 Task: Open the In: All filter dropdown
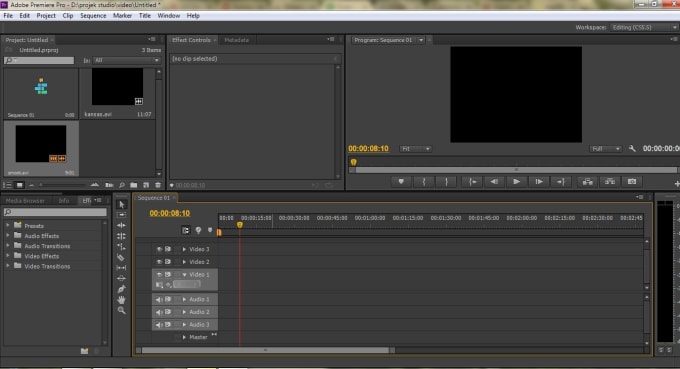[x=126, y=60]
